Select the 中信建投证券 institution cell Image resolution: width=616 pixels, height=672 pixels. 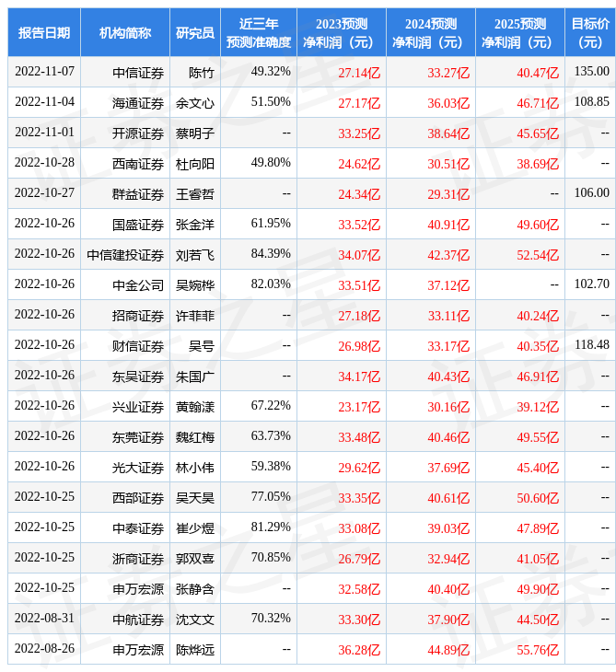[125, 255]
